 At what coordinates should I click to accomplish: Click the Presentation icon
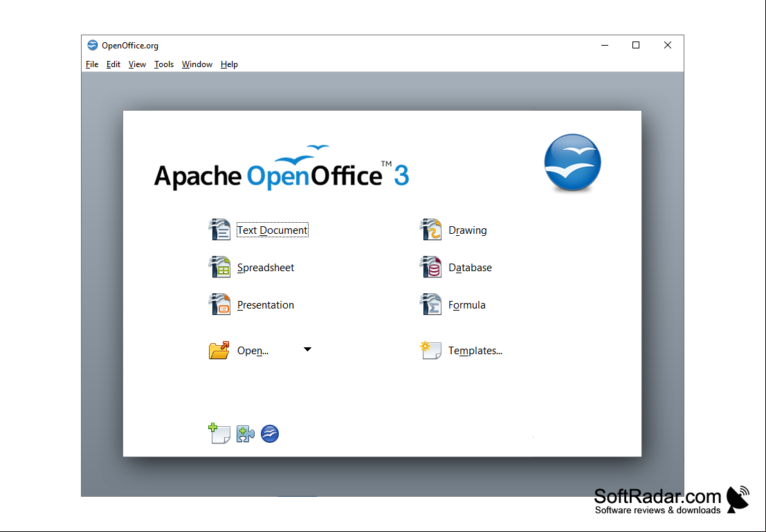(x=219, y=304)
